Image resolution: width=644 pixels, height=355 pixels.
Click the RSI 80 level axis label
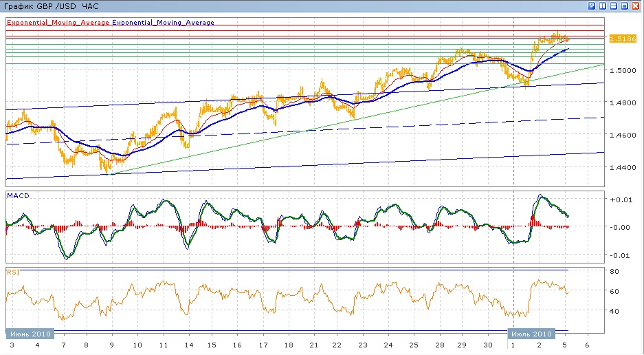[x=615, y=271]
